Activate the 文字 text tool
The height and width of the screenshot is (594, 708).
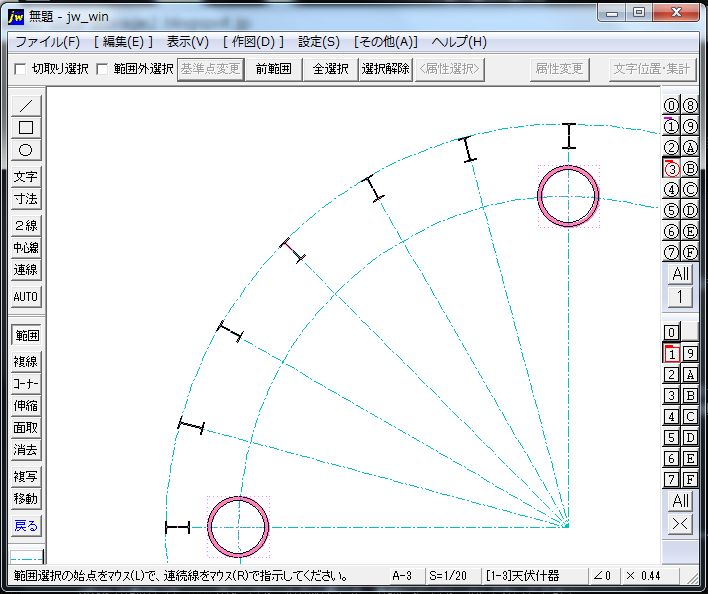pyautogui.click(x=26, y=177)
